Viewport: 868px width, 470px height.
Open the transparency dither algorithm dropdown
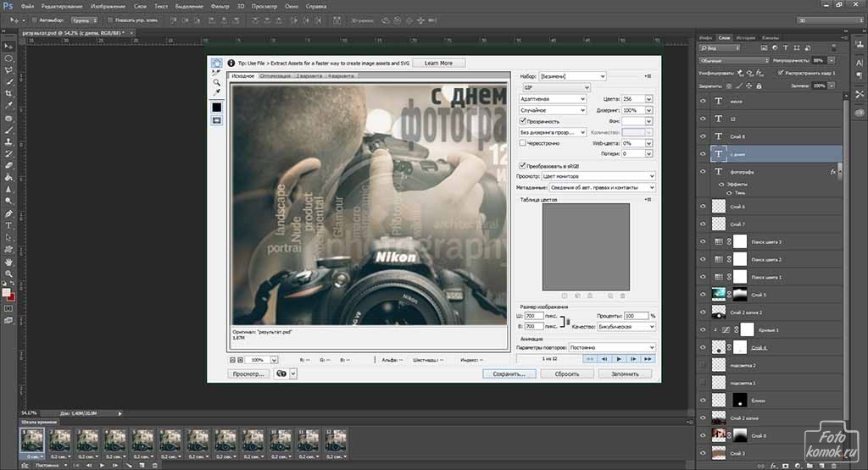tap(553, 132)
